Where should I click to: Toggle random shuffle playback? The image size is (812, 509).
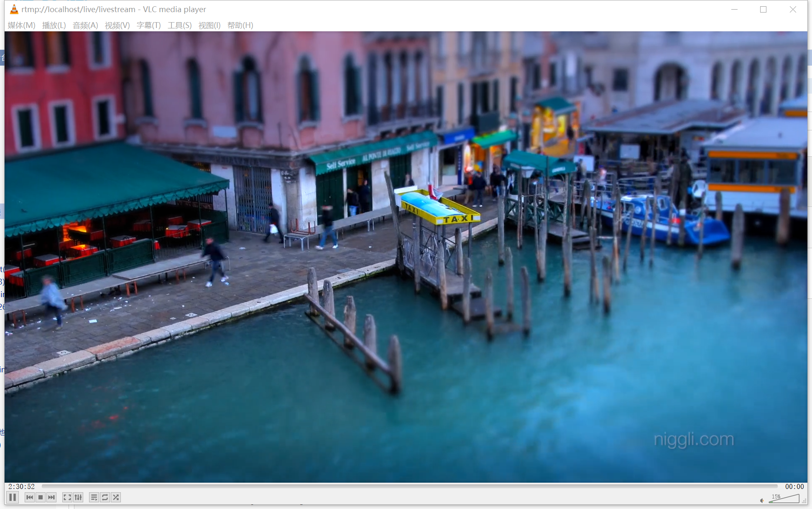click(x=116, y=497)
